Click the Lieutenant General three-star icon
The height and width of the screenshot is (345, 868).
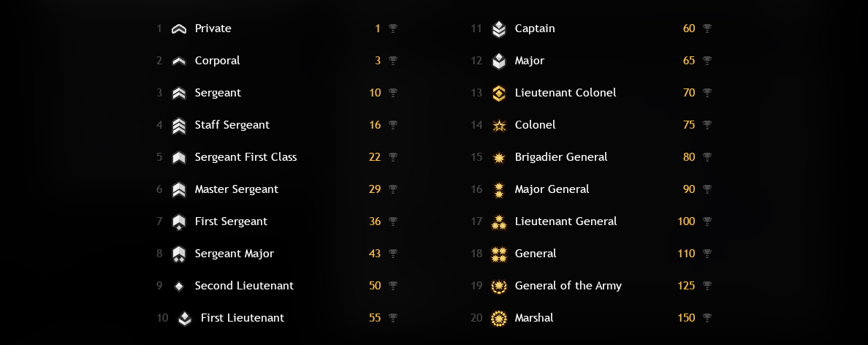(499, 222)
